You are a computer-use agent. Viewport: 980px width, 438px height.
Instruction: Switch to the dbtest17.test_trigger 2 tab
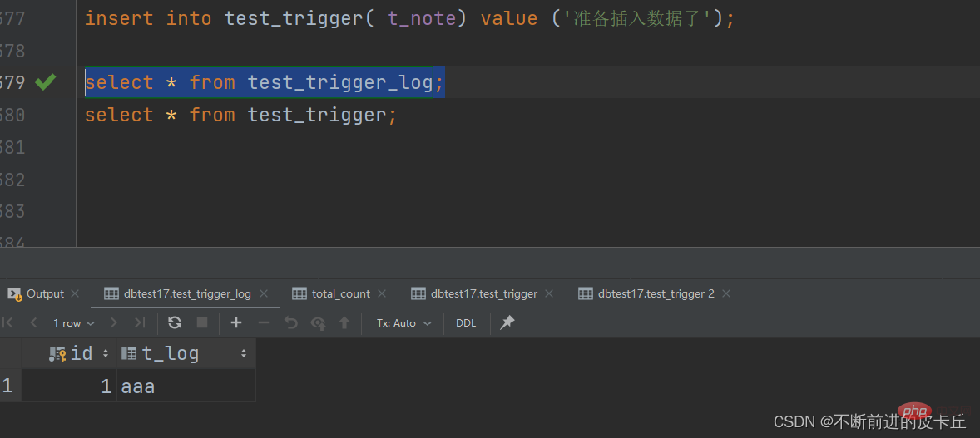pos(656,293)
